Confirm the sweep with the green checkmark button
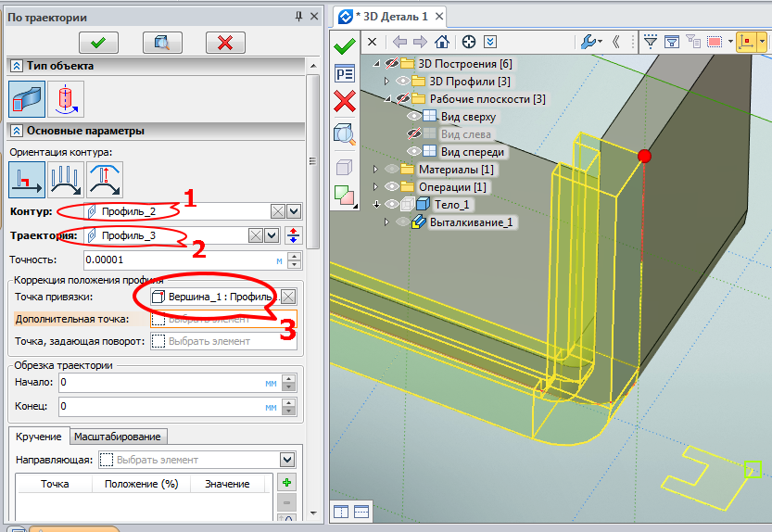 tap(97, 42)
